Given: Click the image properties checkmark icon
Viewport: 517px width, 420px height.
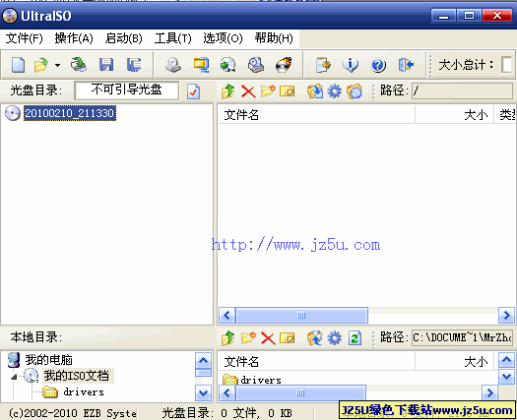Looking at the screenshot, I should click(193, 91).
